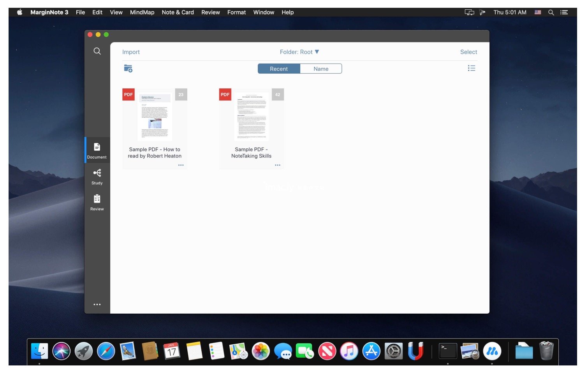The width and height of the screenshot is (588, 374).
Task: Click title 'Sample PDF - NoteTaking Skills'
Action: click(x=251, y=153)
